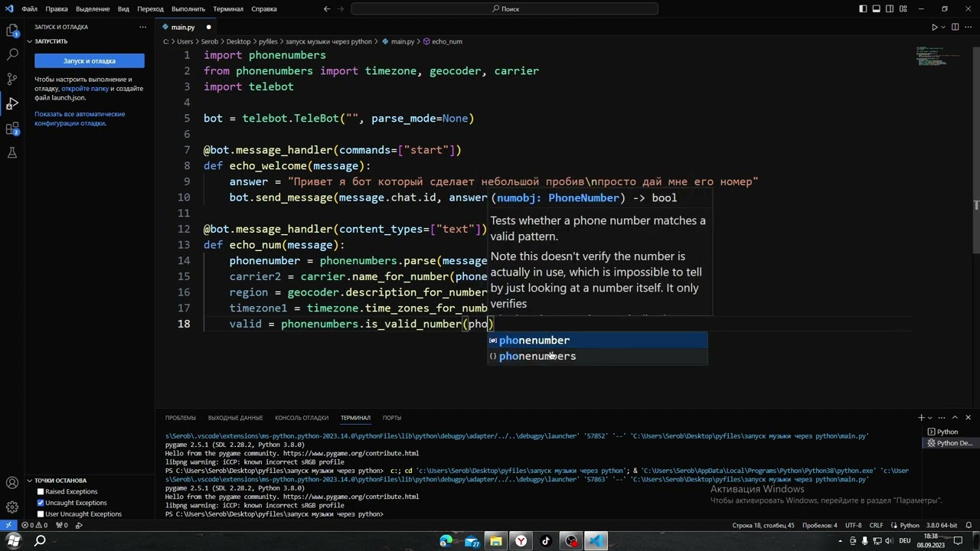980x551 pixels.
Task: Open the Терминал menu
Action: click(x=228, y=8)
